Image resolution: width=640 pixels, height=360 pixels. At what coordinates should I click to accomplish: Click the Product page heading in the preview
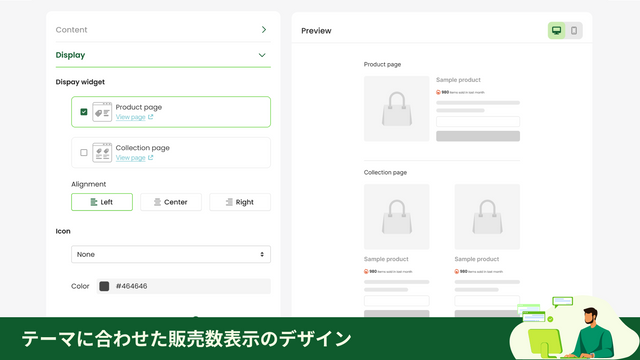[382, 64]
